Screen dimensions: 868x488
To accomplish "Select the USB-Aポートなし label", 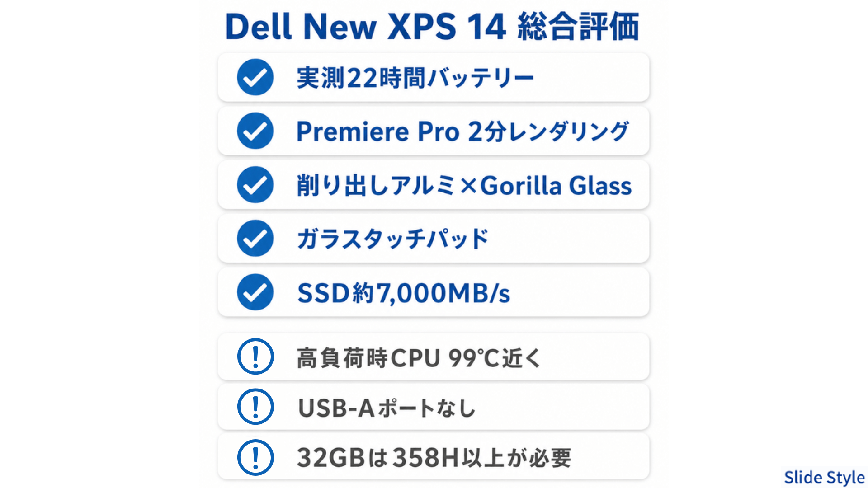I will pyautogui.click(x=387, y=408).
